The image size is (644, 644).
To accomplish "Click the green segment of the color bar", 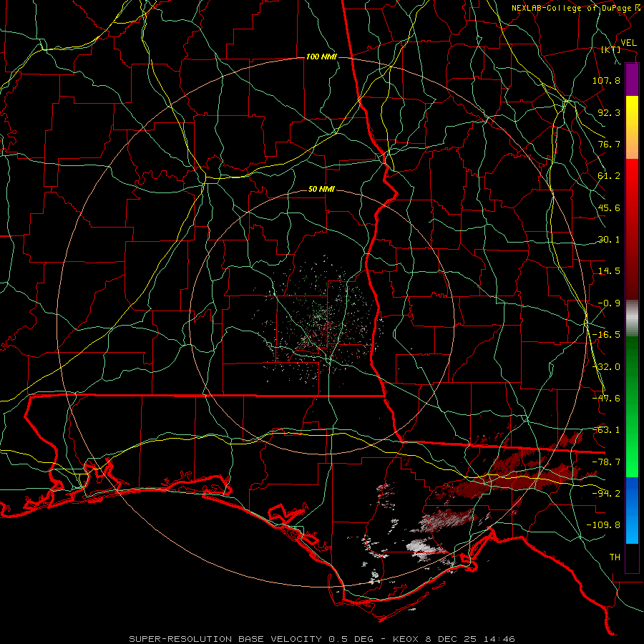I will [632, 406].
